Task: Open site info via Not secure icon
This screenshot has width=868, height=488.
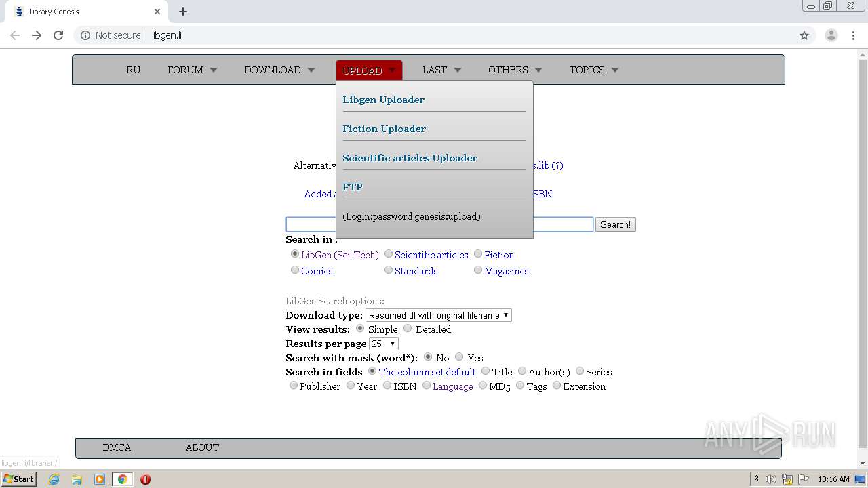Action: coord(85,35)
